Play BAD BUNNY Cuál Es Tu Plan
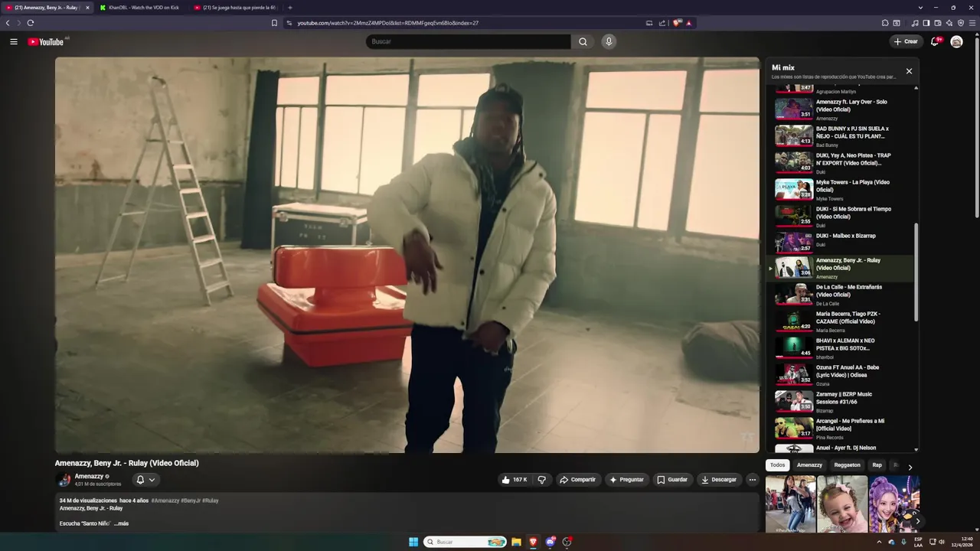Viewport: 980px width, 551px height. (x=841, y=136)
